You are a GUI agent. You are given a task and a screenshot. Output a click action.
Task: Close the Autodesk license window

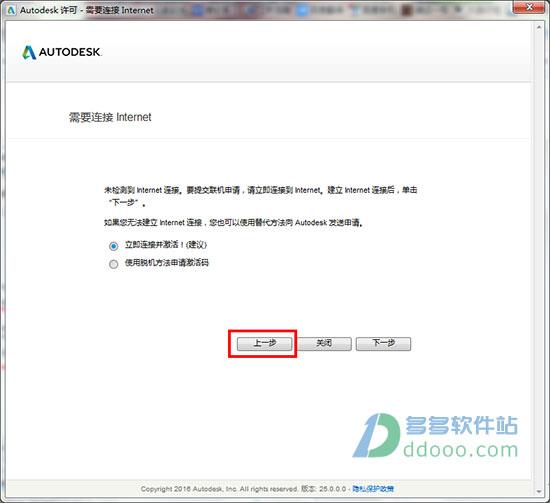tap(530, 7)
